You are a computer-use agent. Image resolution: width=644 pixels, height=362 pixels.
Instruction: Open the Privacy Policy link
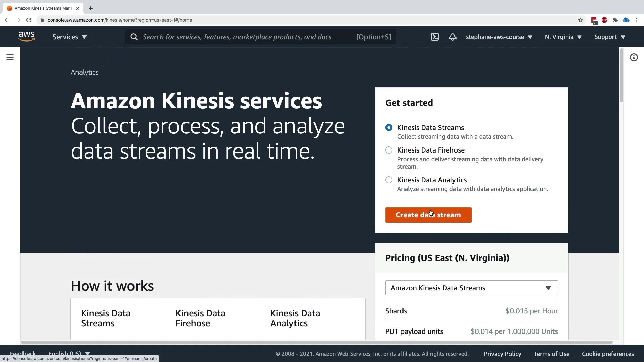click(x=502, y=354)
